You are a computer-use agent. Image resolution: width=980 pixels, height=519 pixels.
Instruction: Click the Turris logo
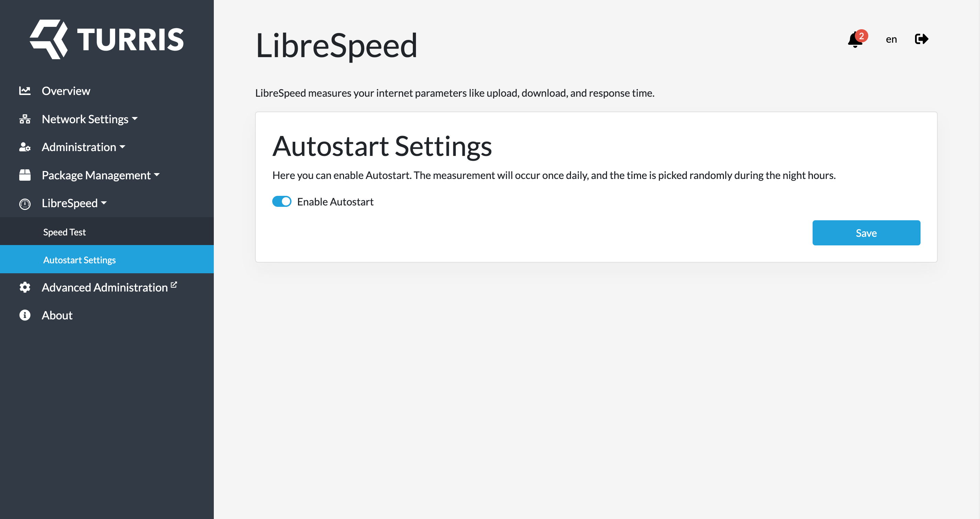pos(107,39)
